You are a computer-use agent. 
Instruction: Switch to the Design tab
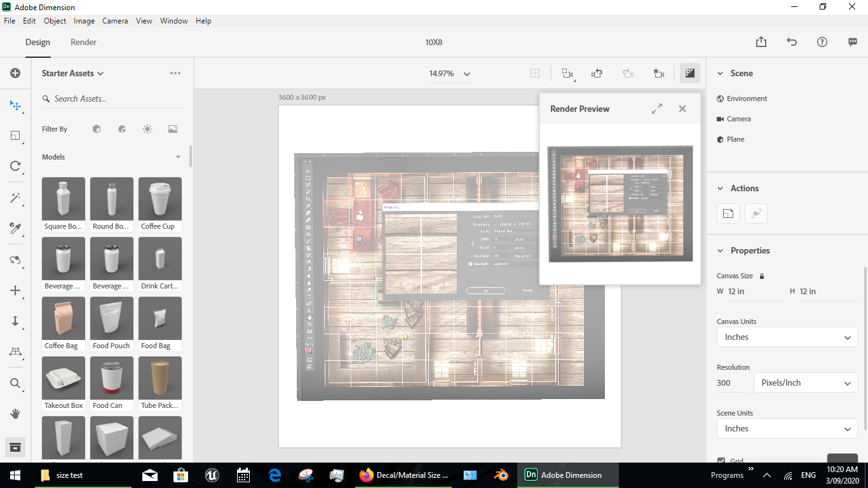(37, 42)
